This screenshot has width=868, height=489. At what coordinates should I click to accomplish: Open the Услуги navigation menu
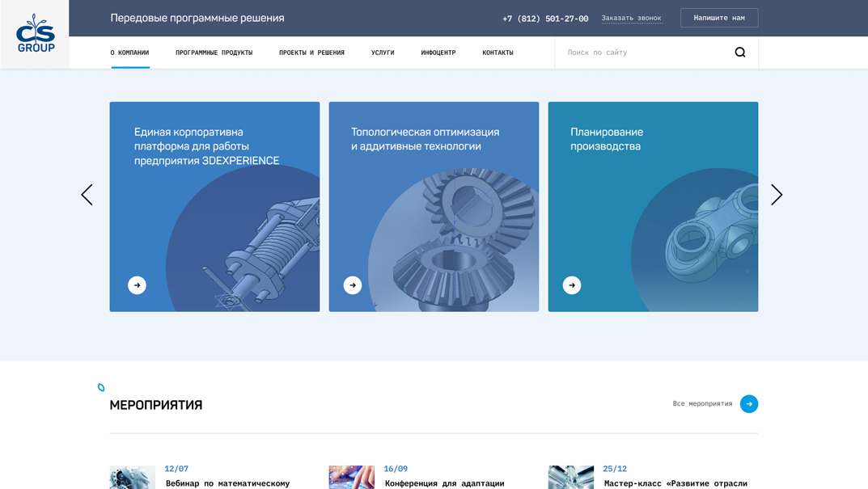[383, 52]
